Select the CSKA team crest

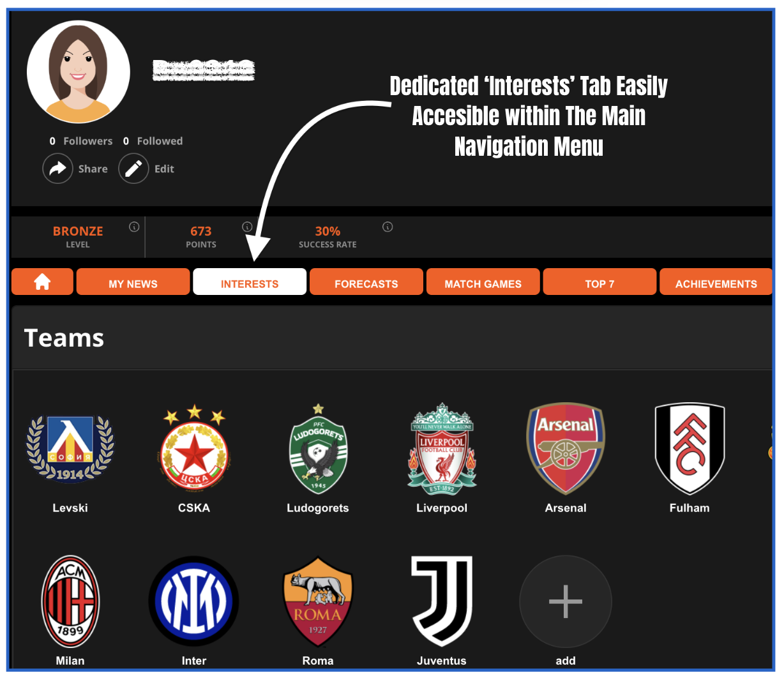pos(194,448)
